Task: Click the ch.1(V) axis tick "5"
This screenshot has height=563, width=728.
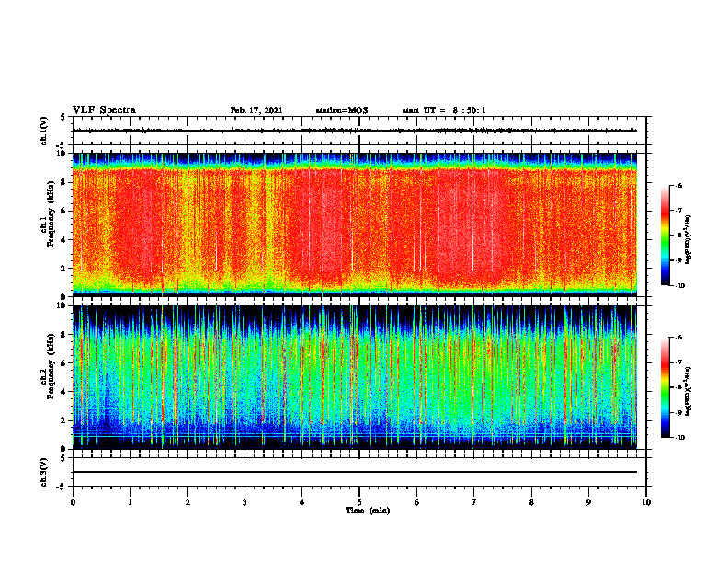Action: click(63, 117)
